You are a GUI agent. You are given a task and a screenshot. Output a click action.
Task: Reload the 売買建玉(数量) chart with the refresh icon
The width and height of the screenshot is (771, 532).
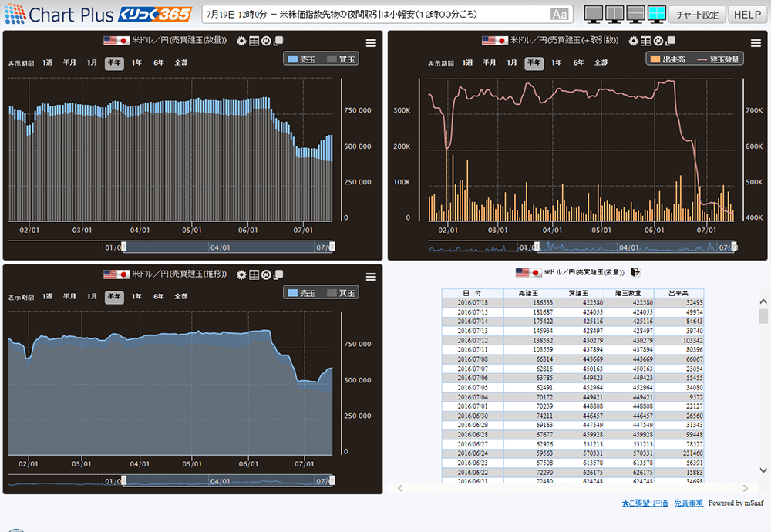(x=266, y=39)
